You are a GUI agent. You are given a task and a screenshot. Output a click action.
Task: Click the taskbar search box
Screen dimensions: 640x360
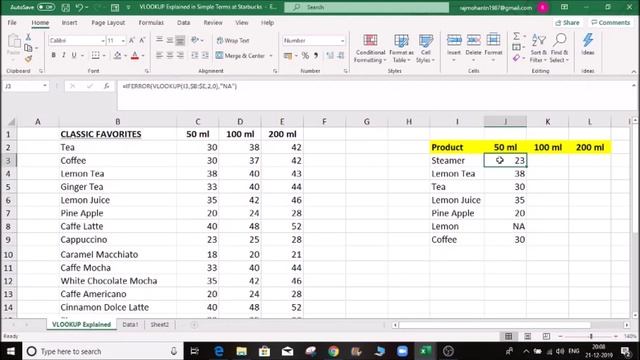(102, 351)
